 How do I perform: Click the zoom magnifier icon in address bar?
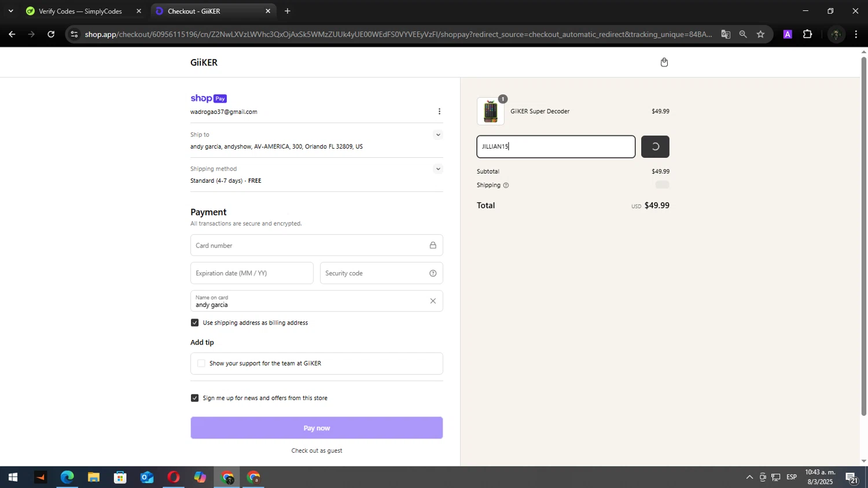tap(743, 34)
